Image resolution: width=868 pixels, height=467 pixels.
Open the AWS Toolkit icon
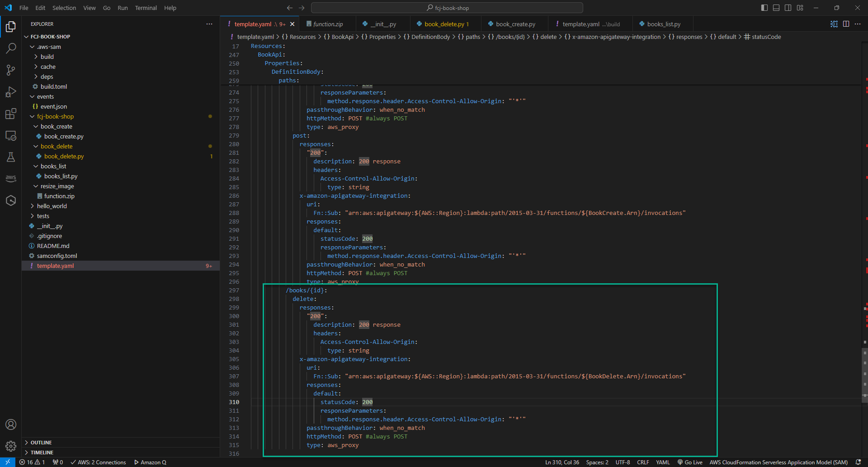pyautogui.click(x=11, y=178)
